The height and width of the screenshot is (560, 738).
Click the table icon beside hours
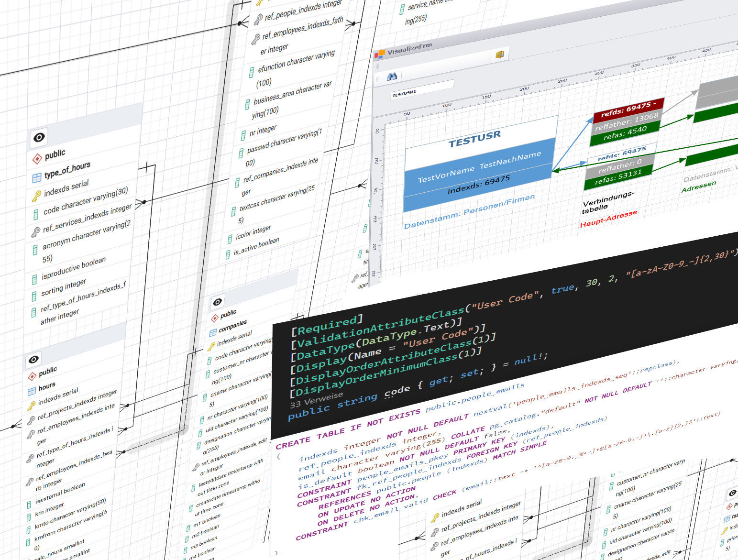click(x=32, y=391)
